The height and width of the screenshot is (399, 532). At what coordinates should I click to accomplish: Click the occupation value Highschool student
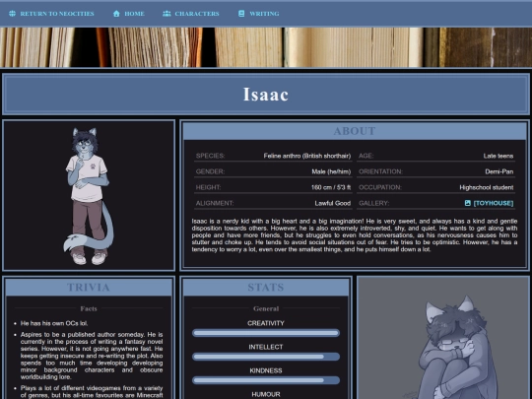pyautogui.click(x=487, y=187)
